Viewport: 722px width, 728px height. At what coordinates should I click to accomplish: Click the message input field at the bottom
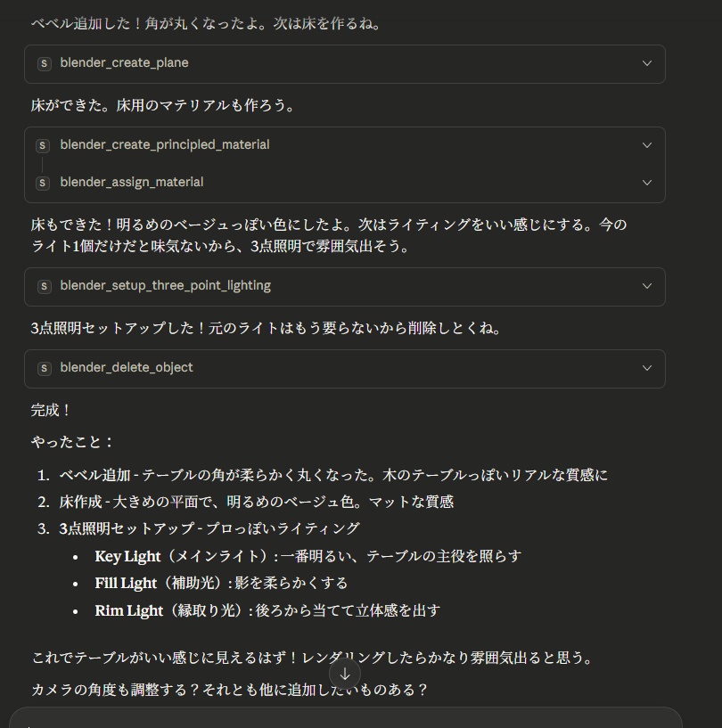coord(357,720)
